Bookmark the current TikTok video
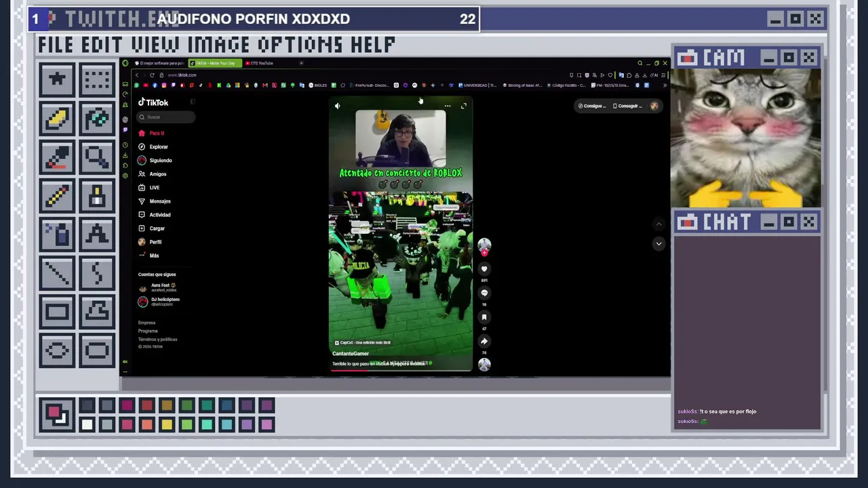This screenshot has height=488, width=868. click(484, 317)
